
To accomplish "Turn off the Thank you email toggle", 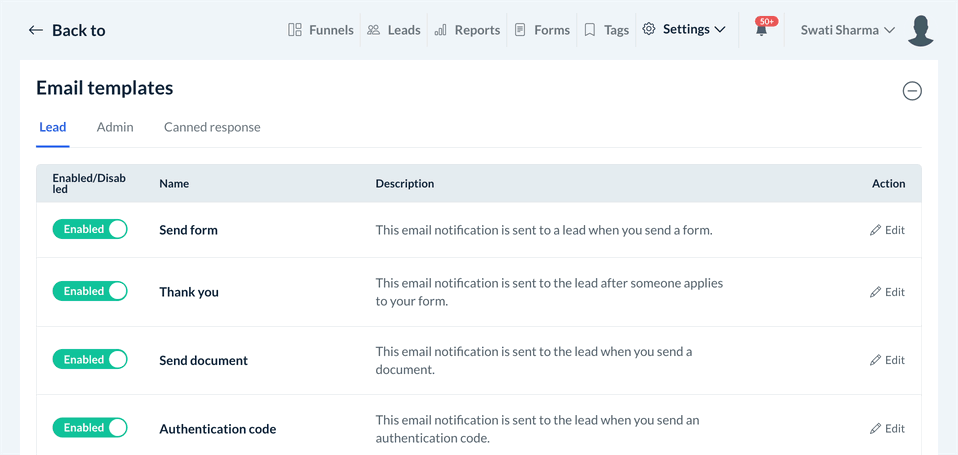I will tap(90, 292).
